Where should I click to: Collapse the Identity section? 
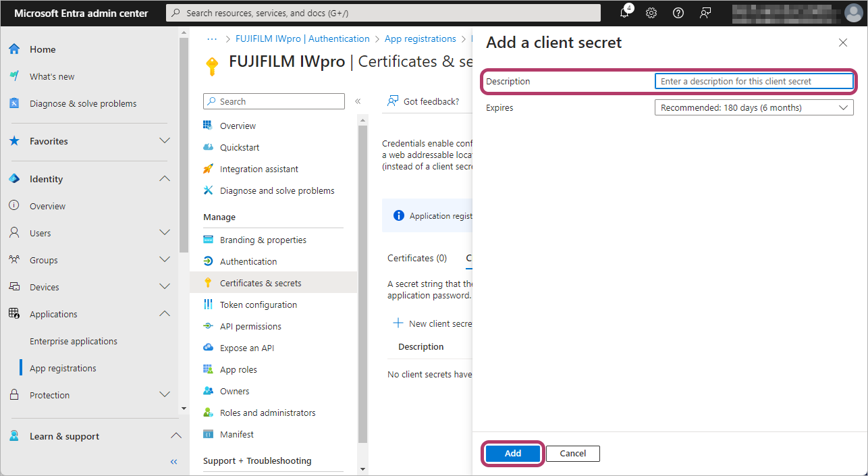tap(164, 179)
